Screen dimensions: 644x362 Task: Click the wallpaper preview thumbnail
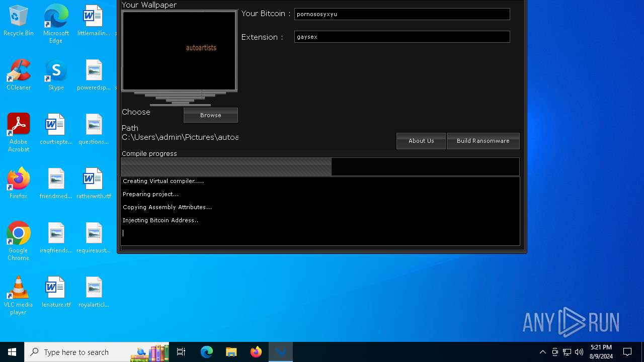(x=179, y=50)
